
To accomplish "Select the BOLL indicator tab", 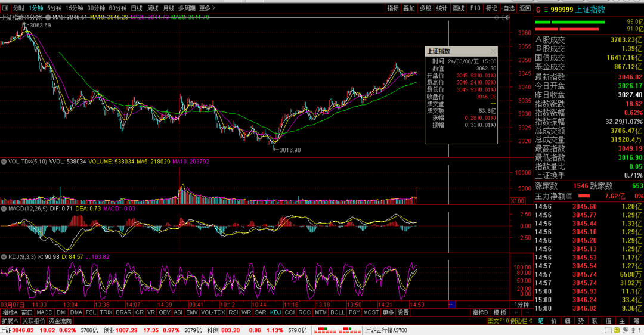I will pos(338,312).
